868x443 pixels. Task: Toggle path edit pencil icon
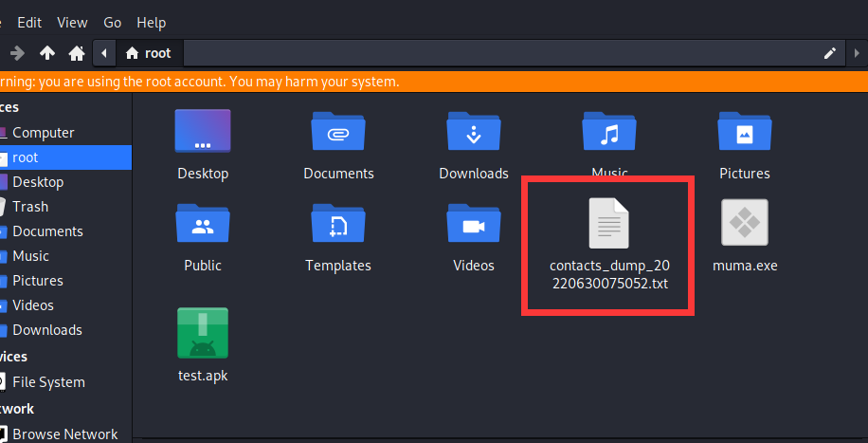pyautogui.click(x=830, y=53)
